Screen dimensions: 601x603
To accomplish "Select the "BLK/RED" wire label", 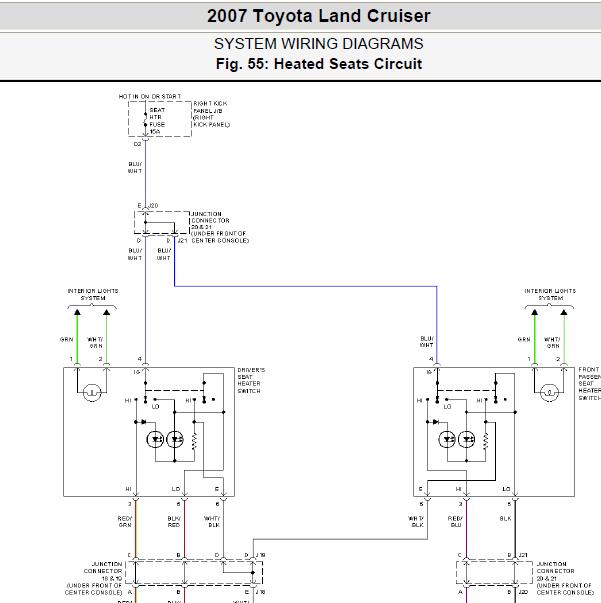I will [174, 521].
